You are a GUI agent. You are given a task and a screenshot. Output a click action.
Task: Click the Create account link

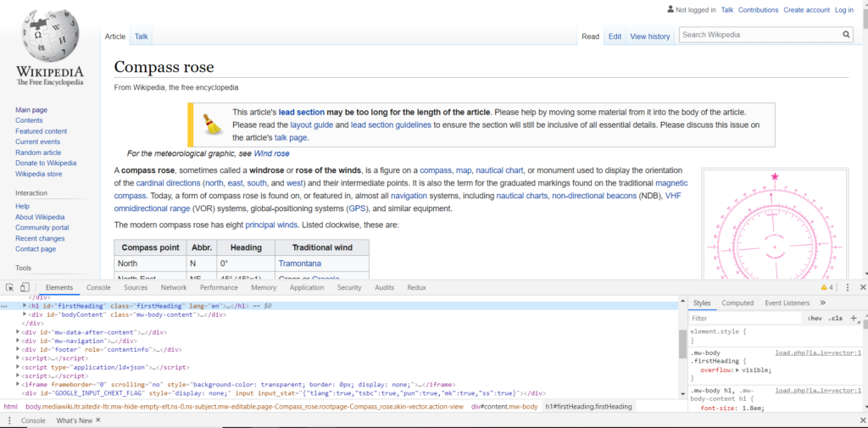coord(807,10)
